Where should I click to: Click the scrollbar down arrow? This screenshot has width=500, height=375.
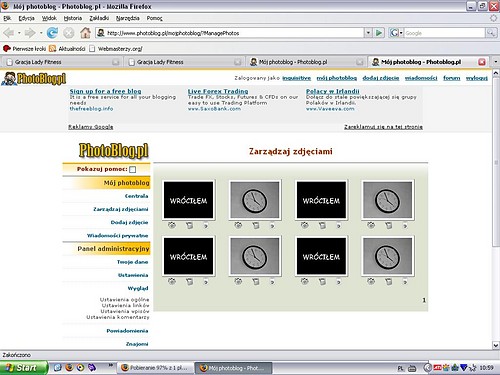click(x=496, y=345)
